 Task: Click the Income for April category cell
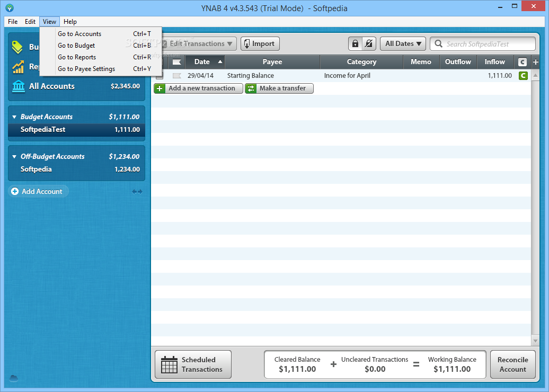click(347, 76)
